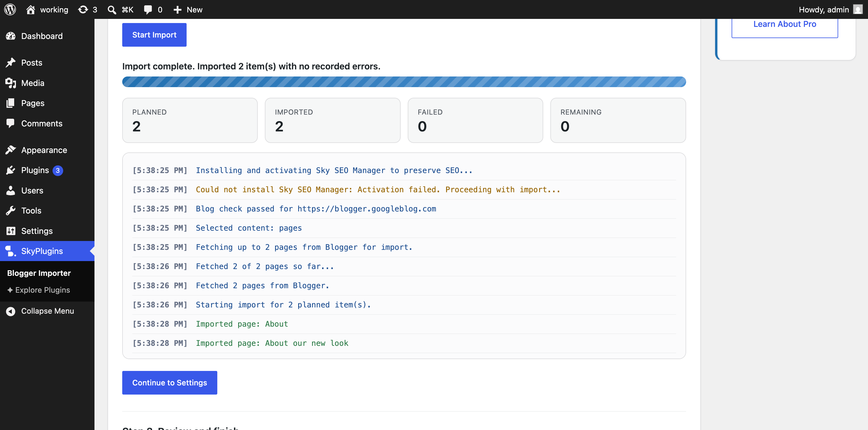Open the Dashboard menu
This screenshot has height=430, width=868.
point(47,36)
